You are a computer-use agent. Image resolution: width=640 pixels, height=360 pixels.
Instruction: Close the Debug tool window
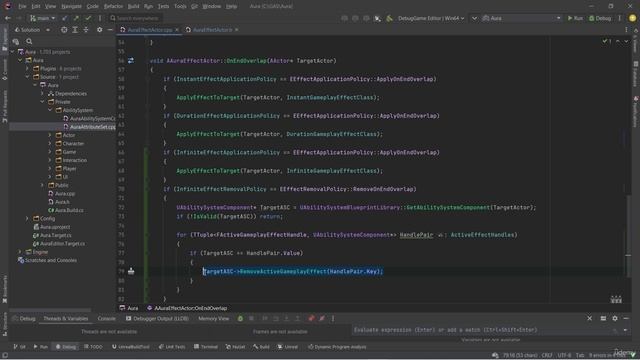589,318
